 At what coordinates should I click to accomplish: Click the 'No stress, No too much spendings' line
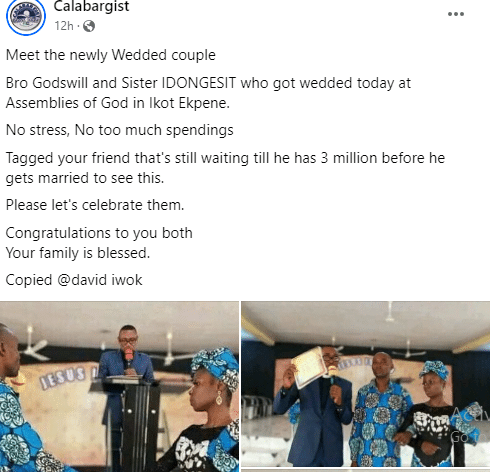point(120,130)
